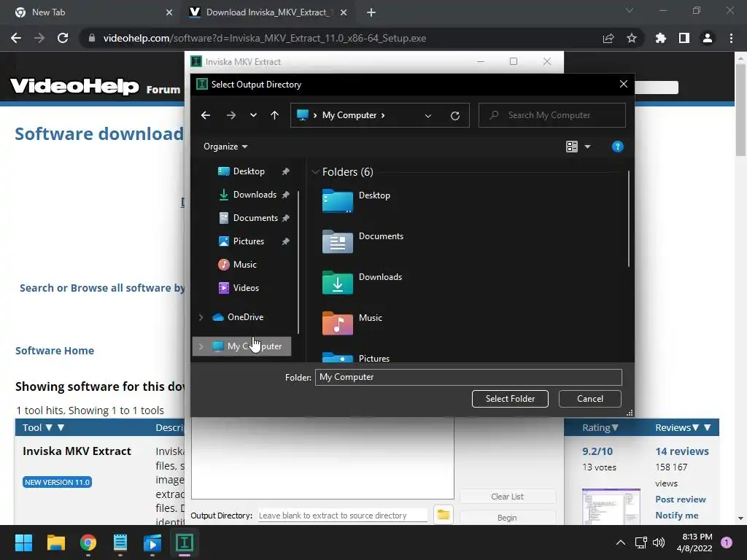Open the Inviska MKV Extract tool link

pos(77,451)
